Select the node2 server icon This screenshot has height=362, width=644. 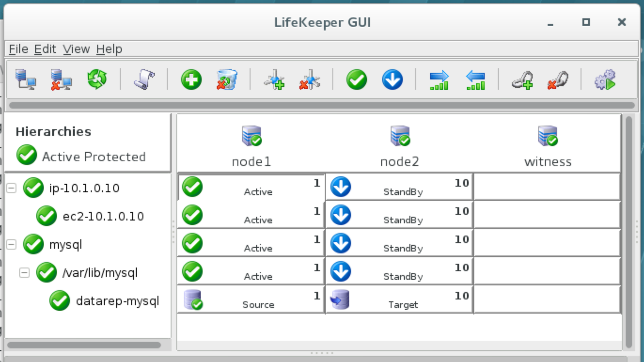click(400, 136)
